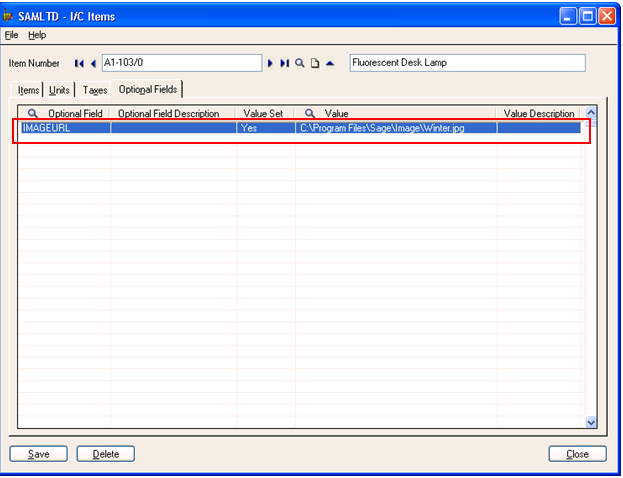Viewport: 623px width, 478px height.
Task: Go to first item record arrow
Action: point(79,63)
